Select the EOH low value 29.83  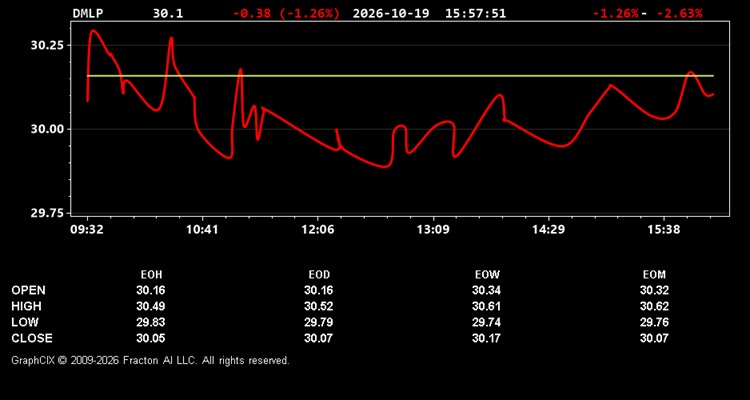point(151,322)
